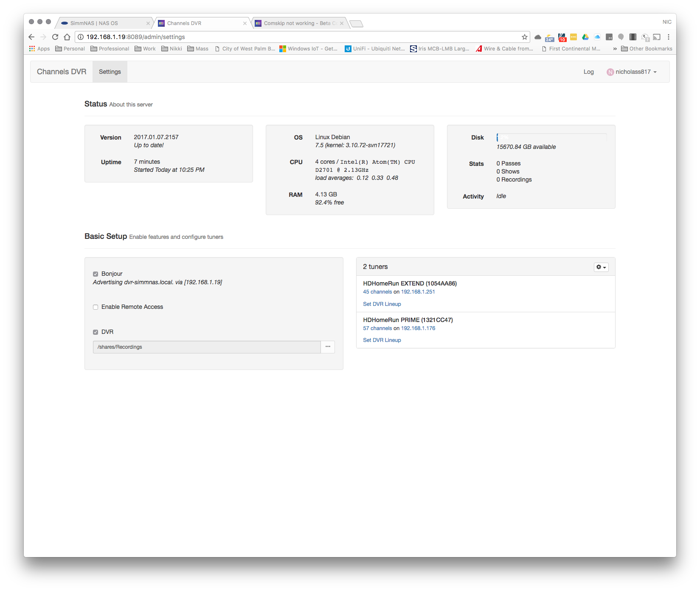Open the 57 channels link for PRIME
The height and width of the screenshot is (591, 700).
(x=377, y=328)
